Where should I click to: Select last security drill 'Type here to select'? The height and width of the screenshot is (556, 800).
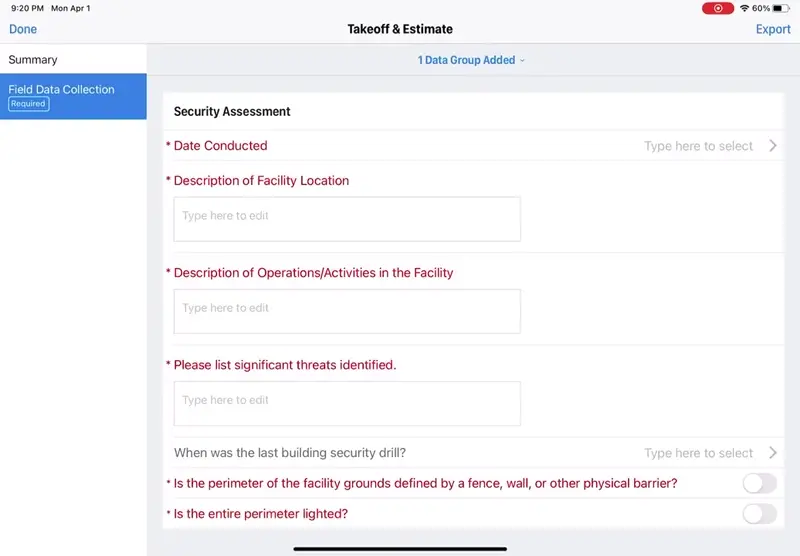click(x=698, y=453)
